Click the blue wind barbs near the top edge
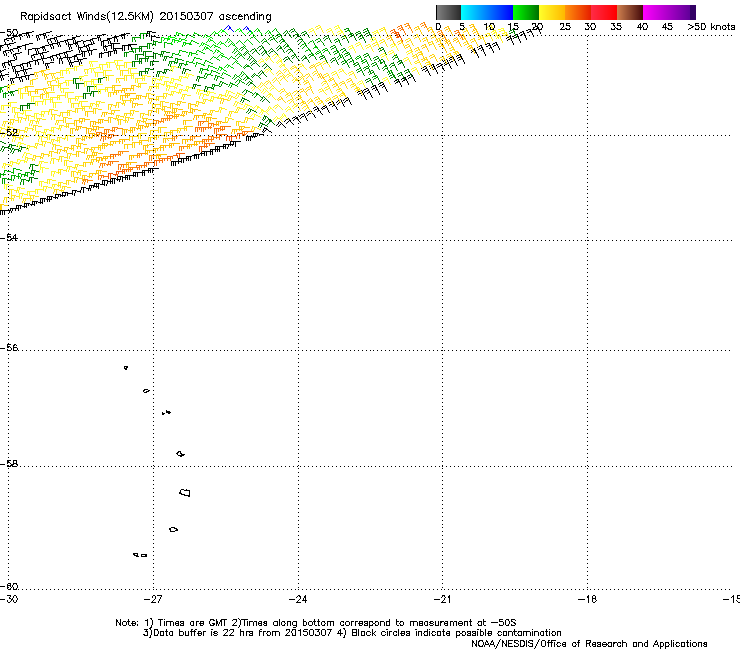 (237, 29)
